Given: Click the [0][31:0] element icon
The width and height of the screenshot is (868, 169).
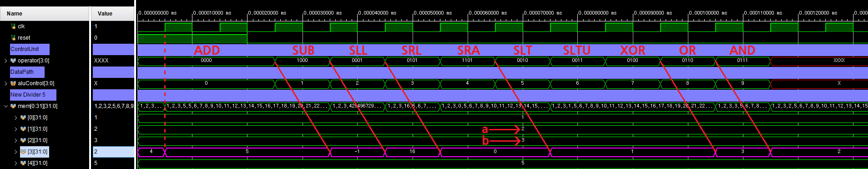Looking at the screenshot, I should 23,118.
